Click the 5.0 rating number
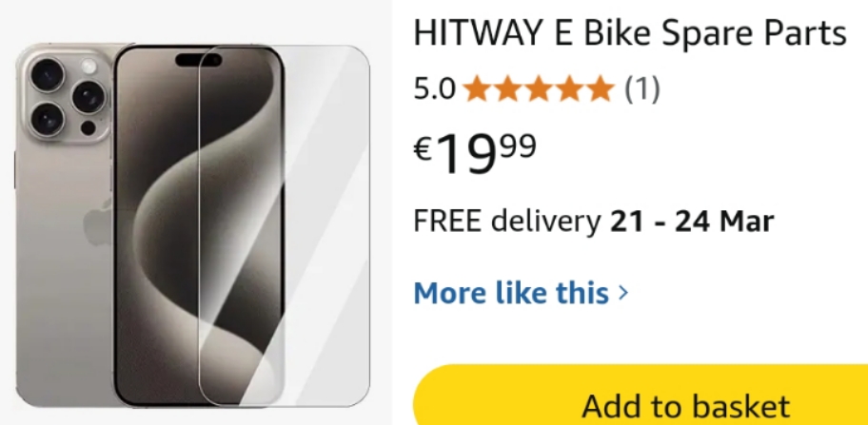 click(435, 89)
